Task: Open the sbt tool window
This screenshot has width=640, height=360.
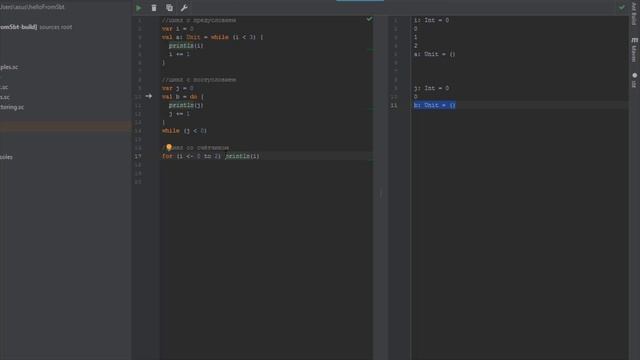Action: (634, 80)
